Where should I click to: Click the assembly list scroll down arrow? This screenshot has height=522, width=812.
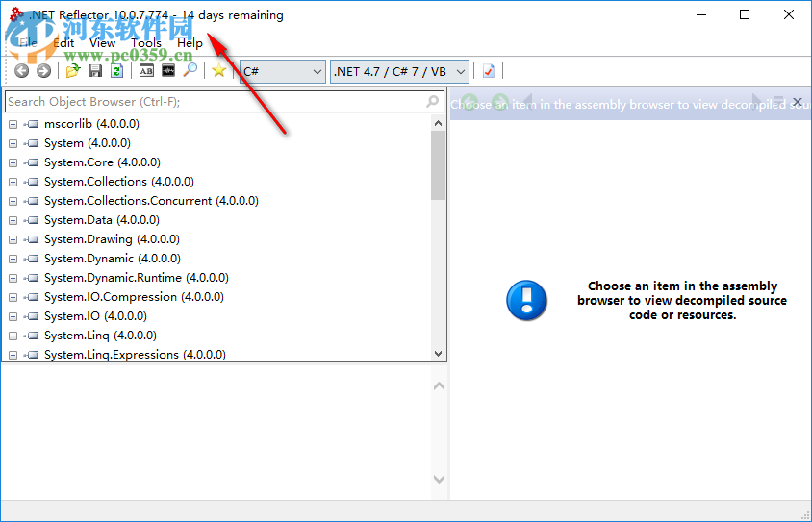click(x=438, y=354)
